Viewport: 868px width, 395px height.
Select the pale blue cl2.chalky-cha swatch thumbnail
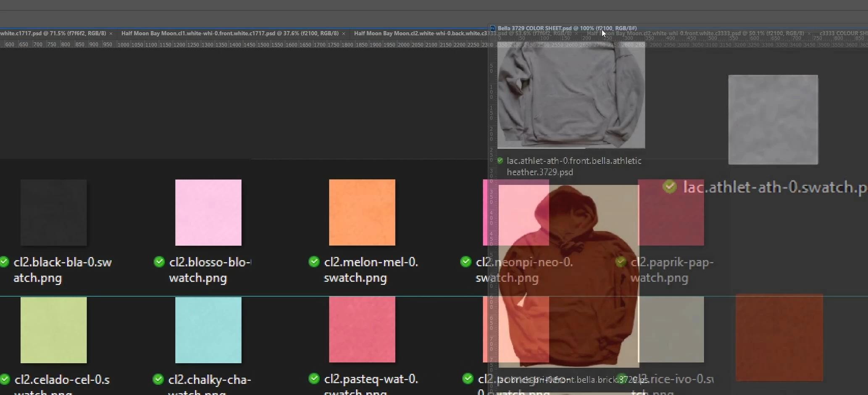click(208, 330)
